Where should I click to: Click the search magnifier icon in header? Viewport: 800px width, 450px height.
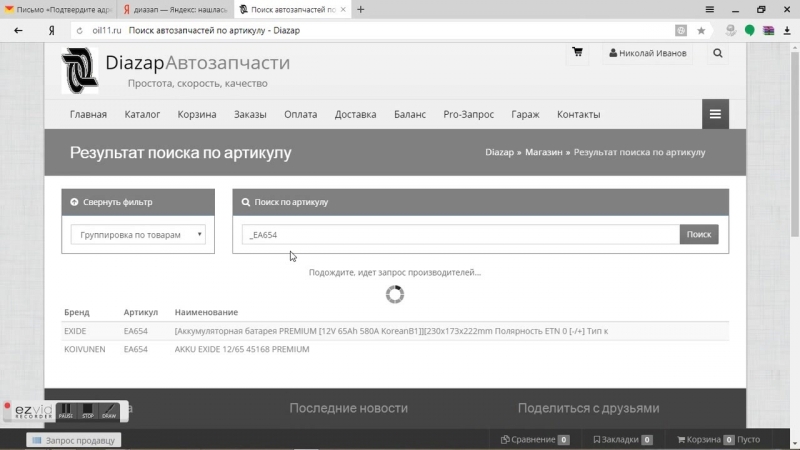pos(717,53)
